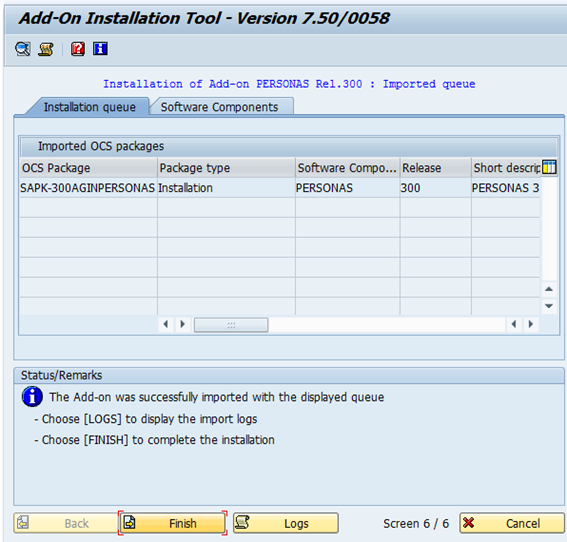The width and height of the screenshot is (567, 542).
Task: Click the Cancel button
Action: click(x=512, y=523)
